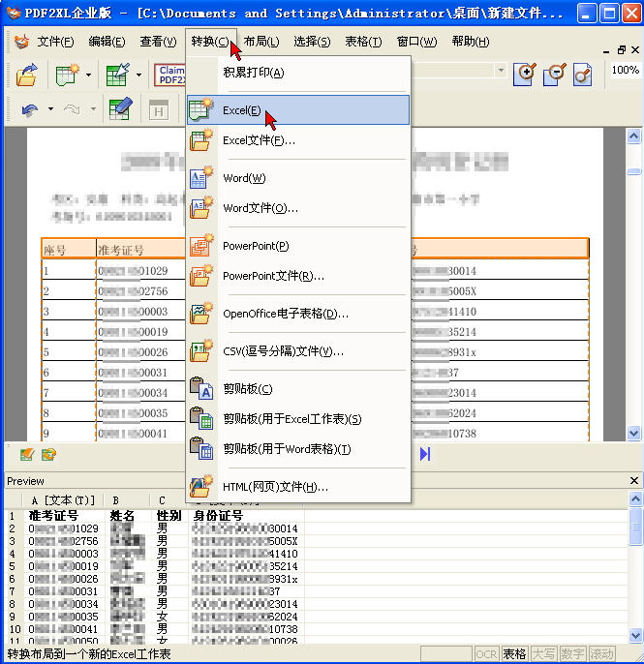644x664 pixels.
Task: Click the undo arrow icon
Action: coord(30,109)
